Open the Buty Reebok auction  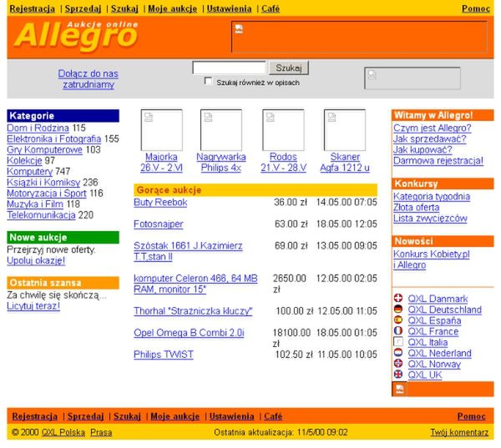click(x=160, y=202)
